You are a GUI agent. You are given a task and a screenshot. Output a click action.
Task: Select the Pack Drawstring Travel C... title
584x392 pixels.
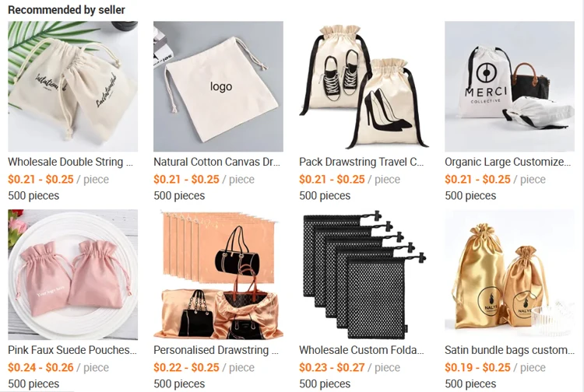pyautogui.click(x=361, y=162)
